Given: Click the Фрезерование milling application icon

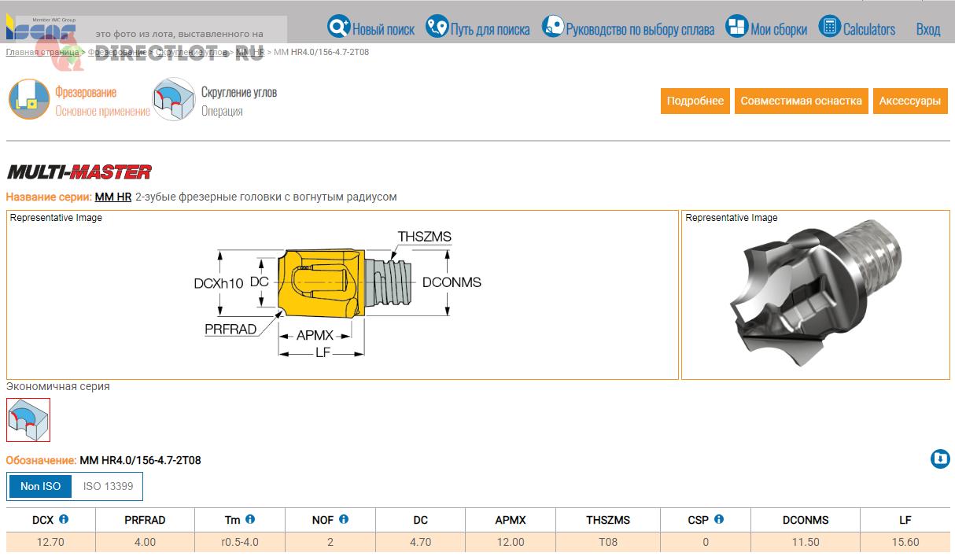Looking at the screenshot, I should click(29, 100).
